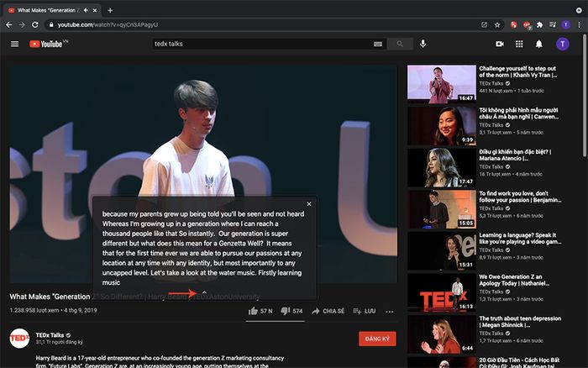Subscribe with the ĐĂNG KÝ button
This screenshot has height=368, width=588.
377,339
